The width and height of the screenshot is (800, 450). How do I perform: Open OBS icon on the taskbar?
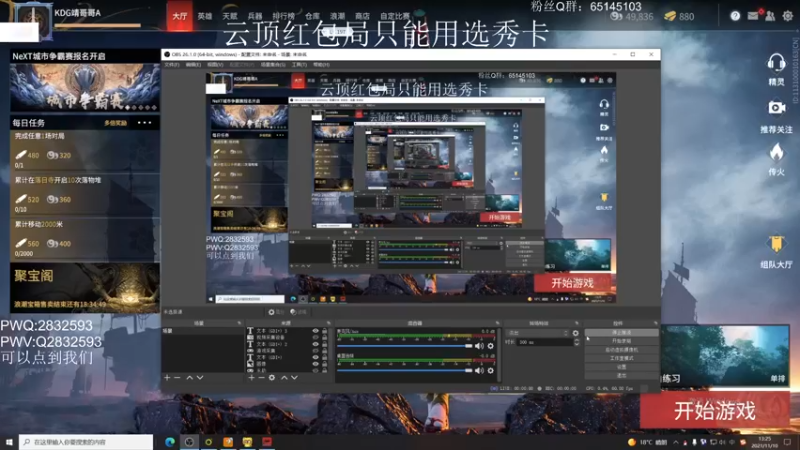coord(189,442)
